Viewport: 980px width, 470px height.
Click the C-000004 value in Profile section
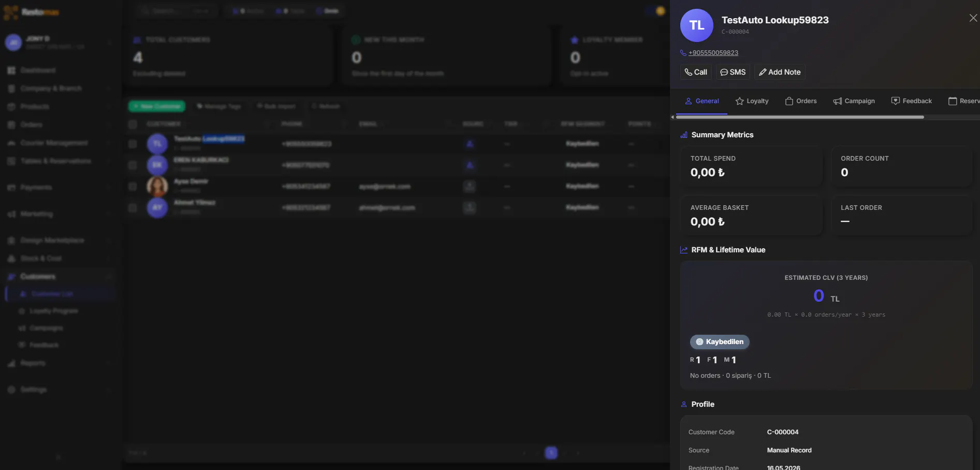coord(783,432)
